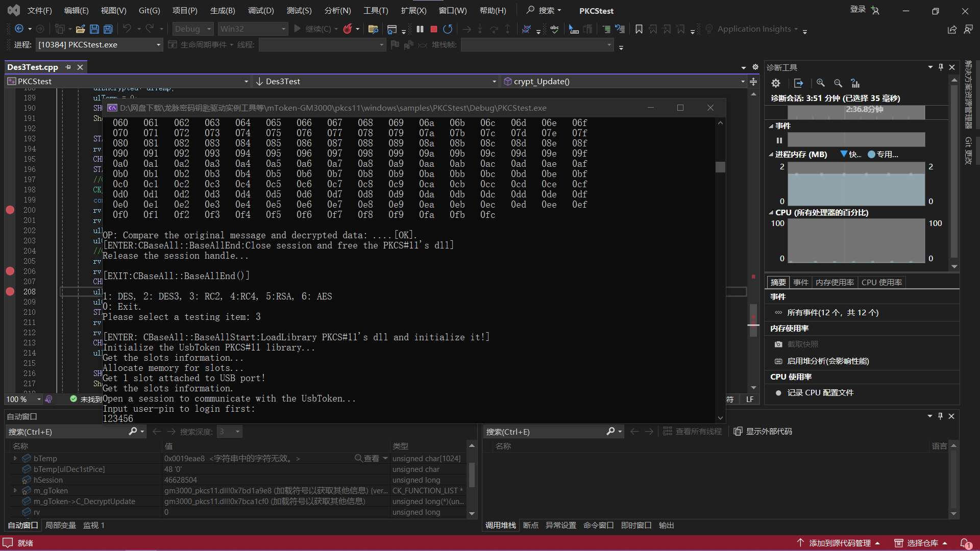This screenshot has width=980, height=551.
Task: Toggle the breakpoint on line 200
Action: [x=10, y=210]
